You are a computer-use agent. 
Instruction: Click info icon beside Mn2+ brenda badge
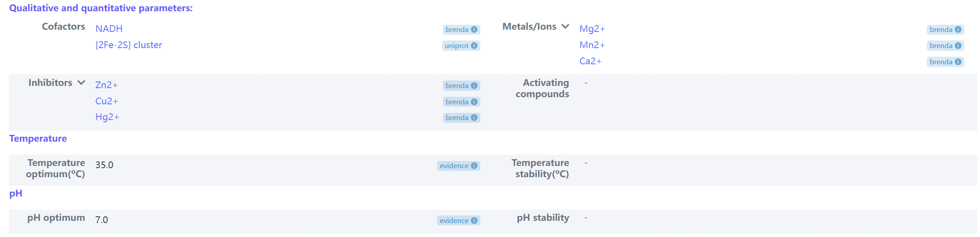pyautogui.click(x=958, y=46)
